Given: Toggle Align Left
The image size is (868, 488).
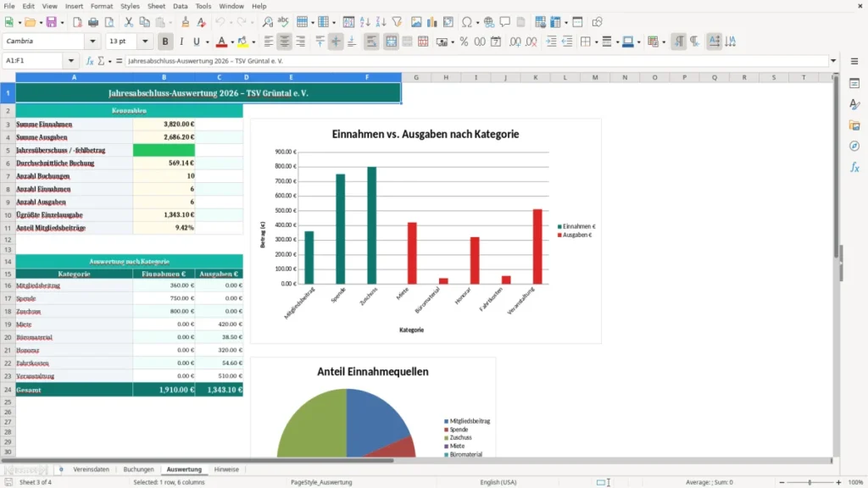Looking at the screenshot, I should (269, 42).
